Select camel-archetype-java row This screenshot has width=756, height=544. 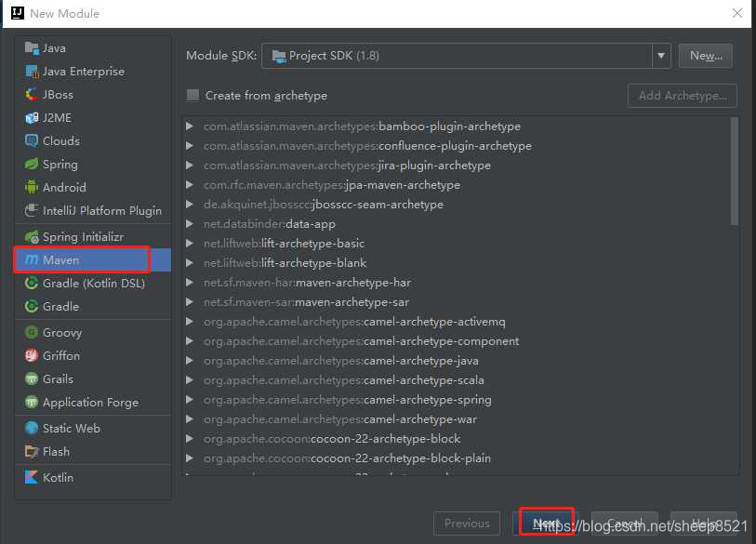(456, 361)
